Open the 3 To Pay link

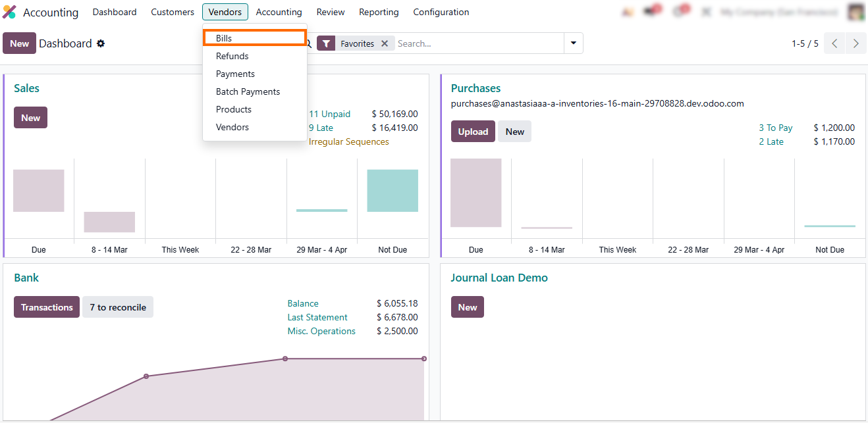coord(775,128)
